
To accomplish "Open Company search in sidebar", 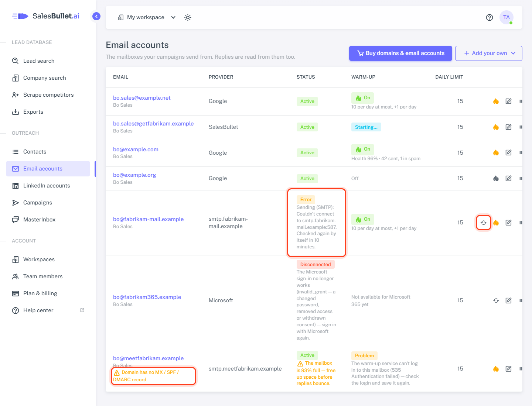I will (48, 78).
